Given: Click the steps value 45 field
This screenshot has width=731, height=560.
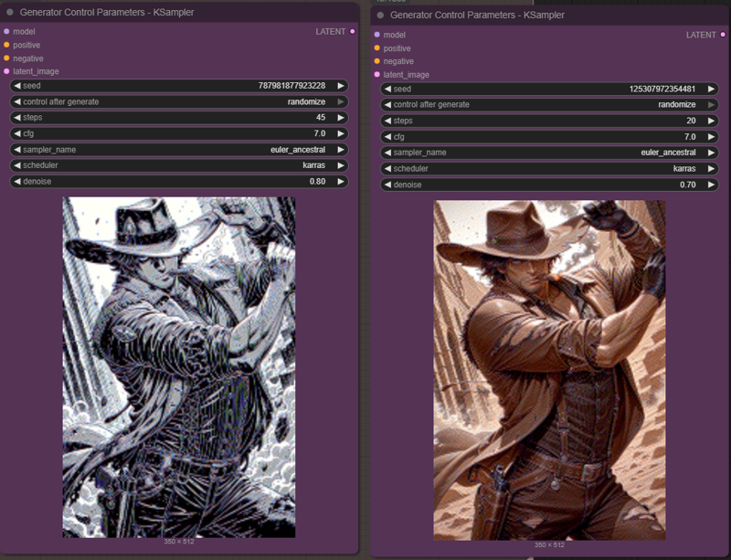Looking at the screenshot, I should [x=179, y=118].
